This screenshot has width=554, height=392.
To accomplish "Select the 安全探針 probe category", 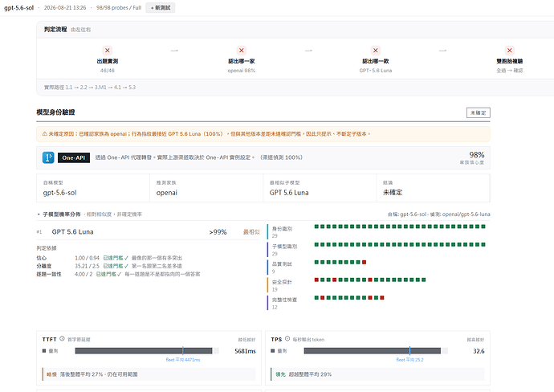I will [282, 285].
